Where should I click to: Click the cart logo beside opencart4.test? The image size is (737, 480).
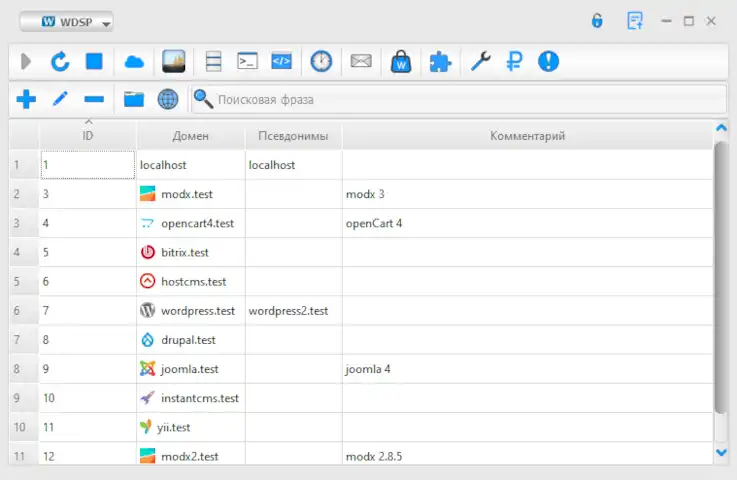147,223
